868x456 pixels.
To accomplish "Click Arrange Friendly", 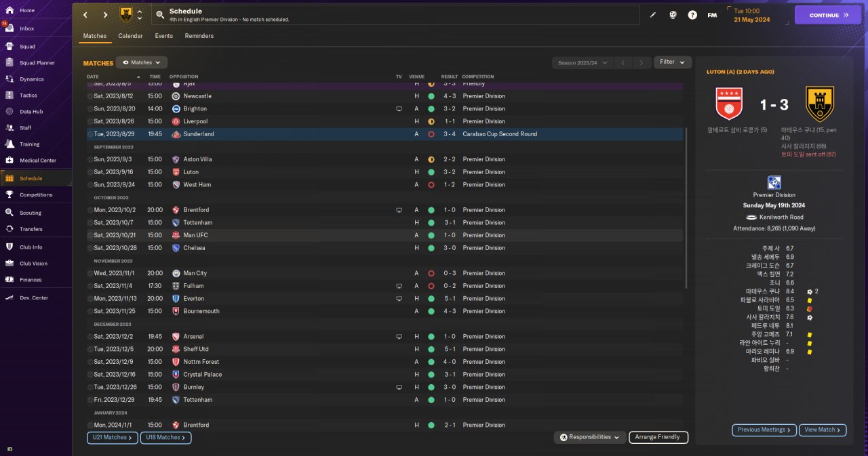I will [x=658, y=438].
